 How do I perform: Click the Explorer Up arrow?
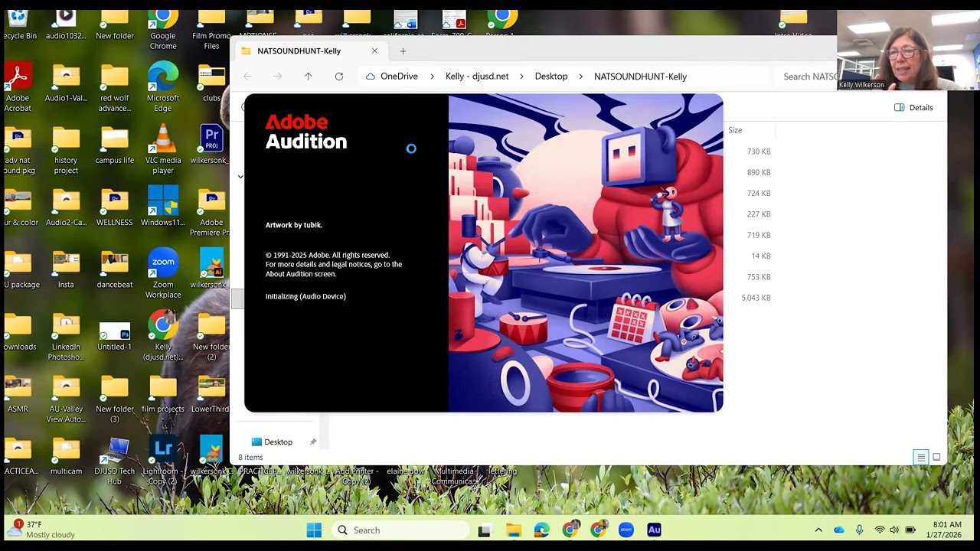pyautogui.click(x=308, y=77)
